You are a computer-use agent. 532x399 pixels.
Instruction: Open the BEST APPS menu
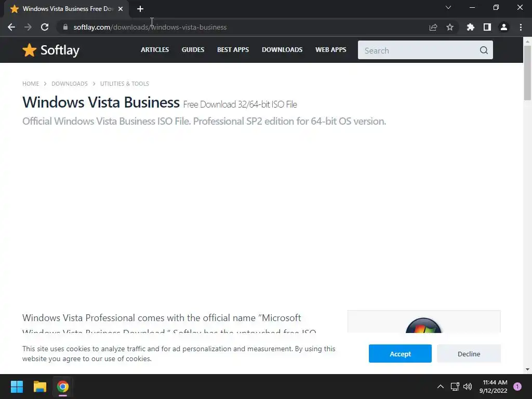click(233, 49)
